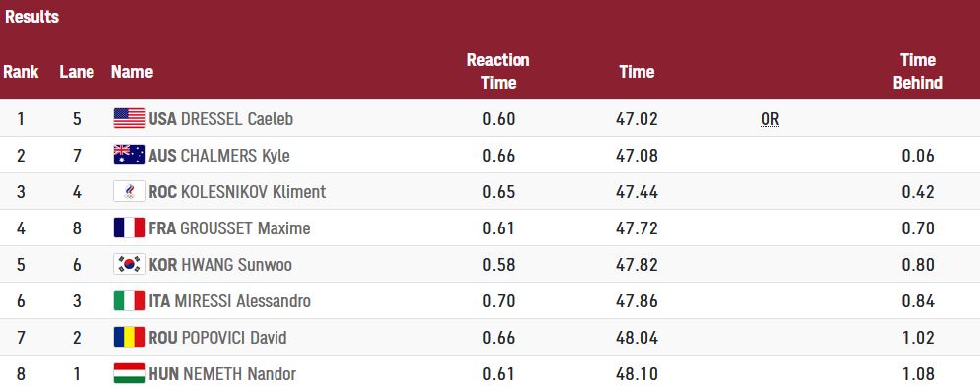This screenshot has width=980, height=389.
Task: Open CHALMERS Kyle's profile
Action: coord(235,155)
